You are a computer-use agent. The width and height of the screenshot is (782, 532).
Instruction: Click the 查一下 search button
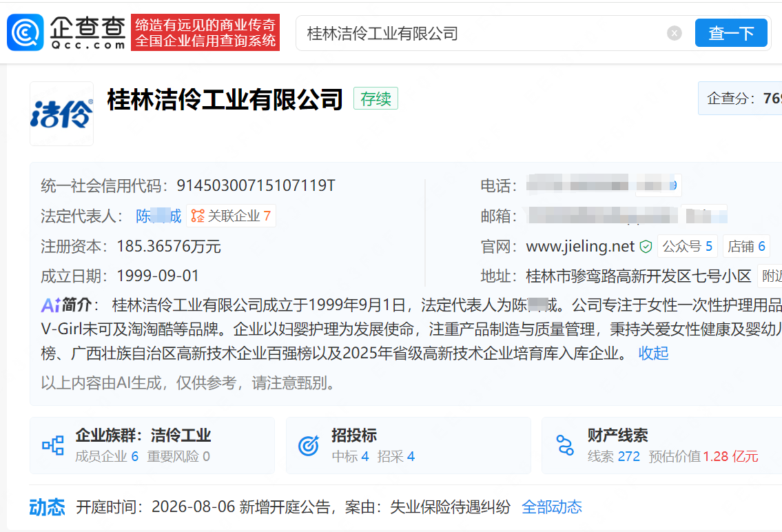point(731,33)
